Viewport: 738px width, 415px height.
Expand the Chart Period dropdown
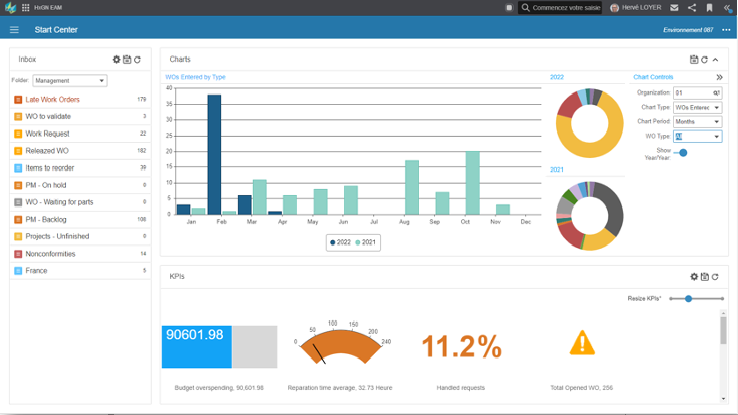697,122
